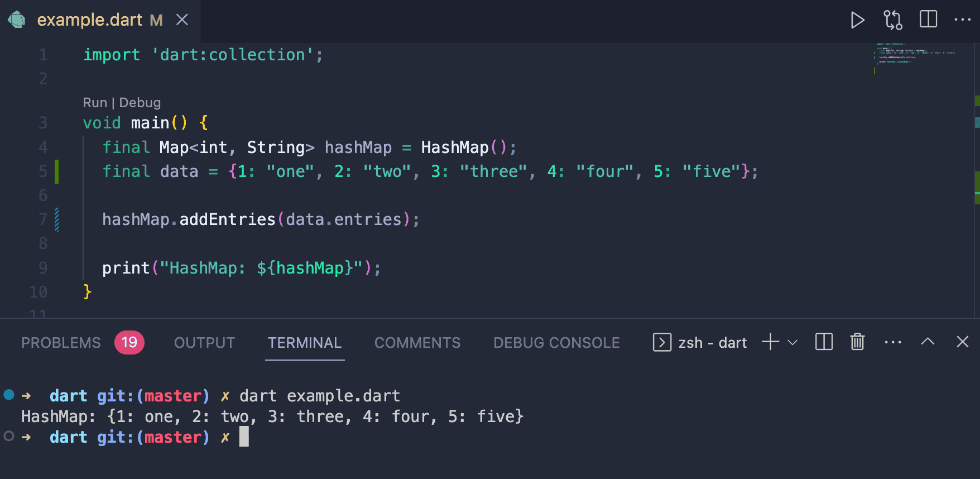Click the 19 problems count badge

pos(129,342)
